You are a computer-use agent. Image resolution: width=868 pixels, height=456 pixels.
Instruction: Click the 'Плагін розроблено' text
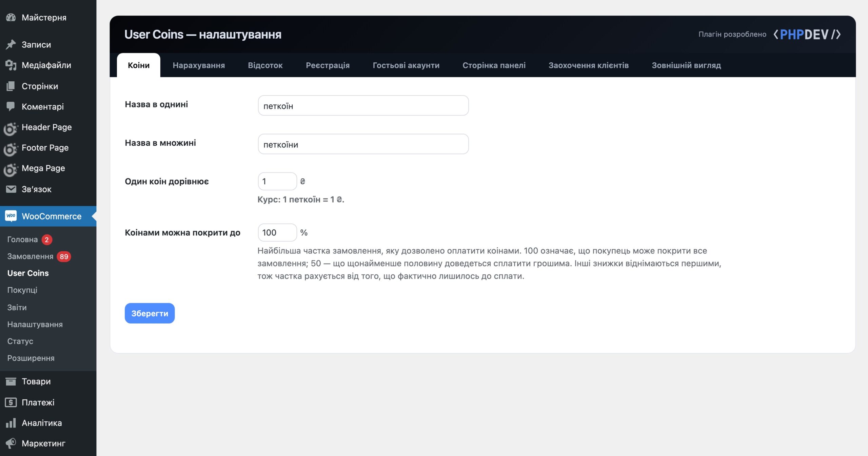tap(732, 34)
